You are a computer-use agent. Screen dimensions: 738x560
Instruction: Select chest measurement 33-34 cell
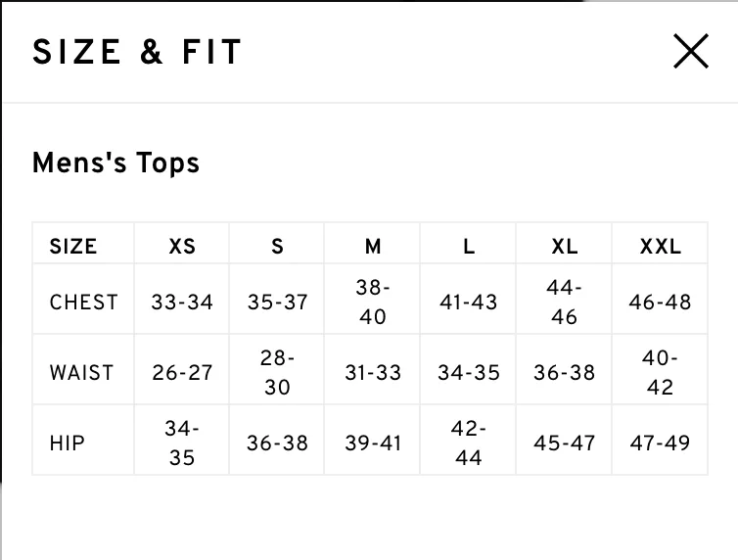[x=182, y=302]
